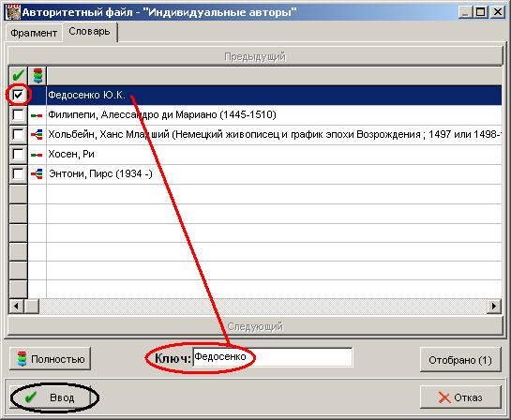Switch to the Фрагмент tab
This screenshot has height=420, width=511.
(34, 33)
